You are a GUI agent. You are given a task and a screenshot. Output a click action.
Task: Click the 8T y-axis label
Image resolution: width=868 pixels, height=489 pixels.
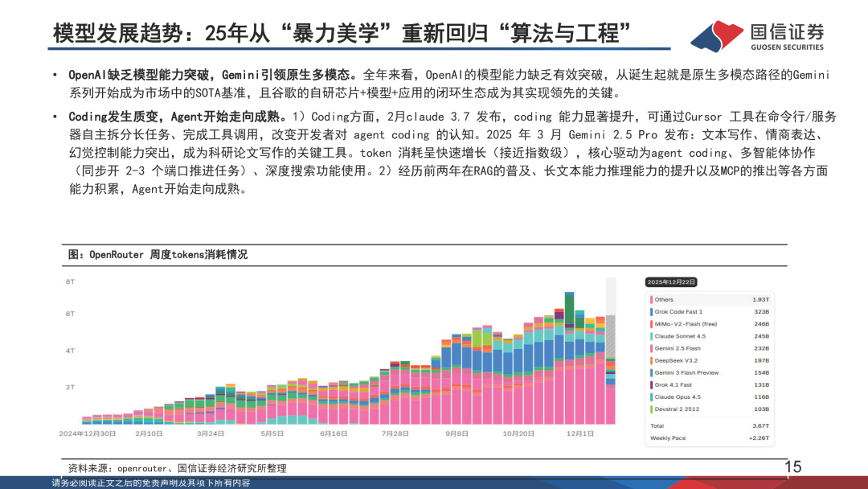coord(70,281)
